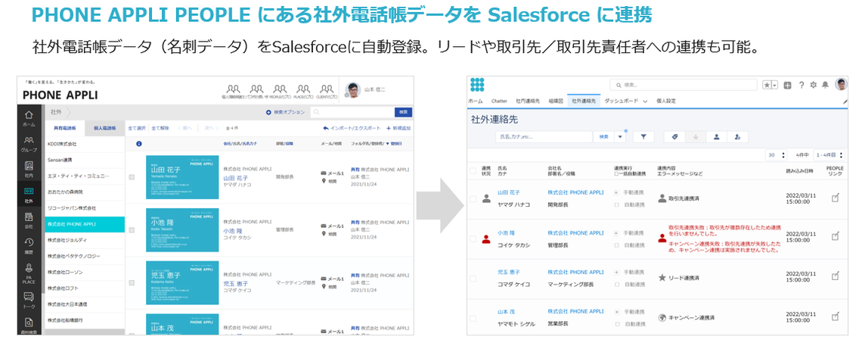
Task: Open PA PLACE in the PHONE APPLI sidebar
Action: coord(29,273)
